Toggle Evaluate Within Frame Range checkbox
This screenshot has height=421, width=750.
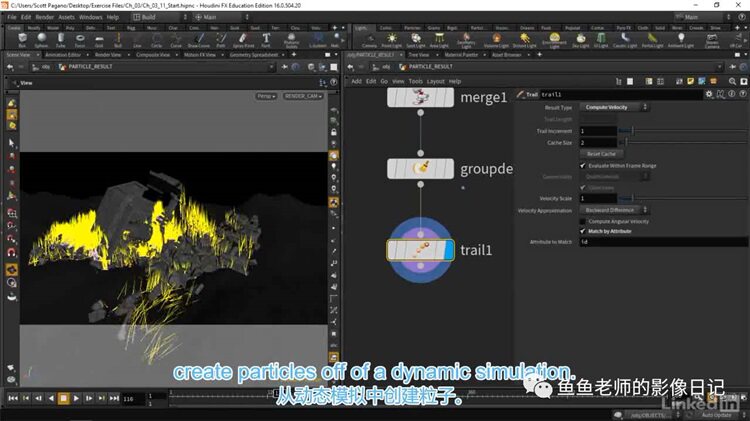click(x=583, y=166)
